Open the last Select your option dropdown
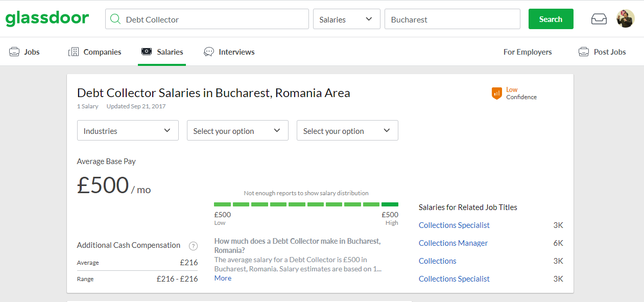 pos(347,130)
